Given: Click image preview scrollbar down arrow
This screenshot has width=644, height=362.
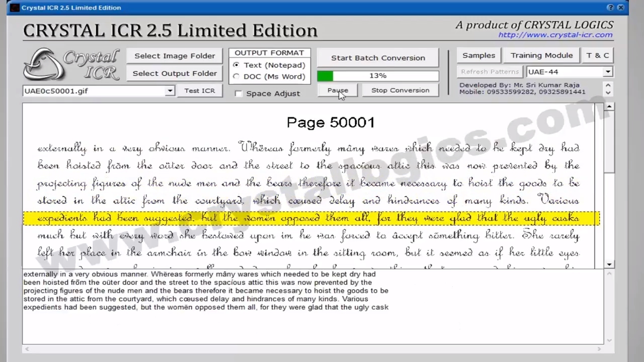Looking at the screenshot, I should pyautogui.click(x=609, y=264).
